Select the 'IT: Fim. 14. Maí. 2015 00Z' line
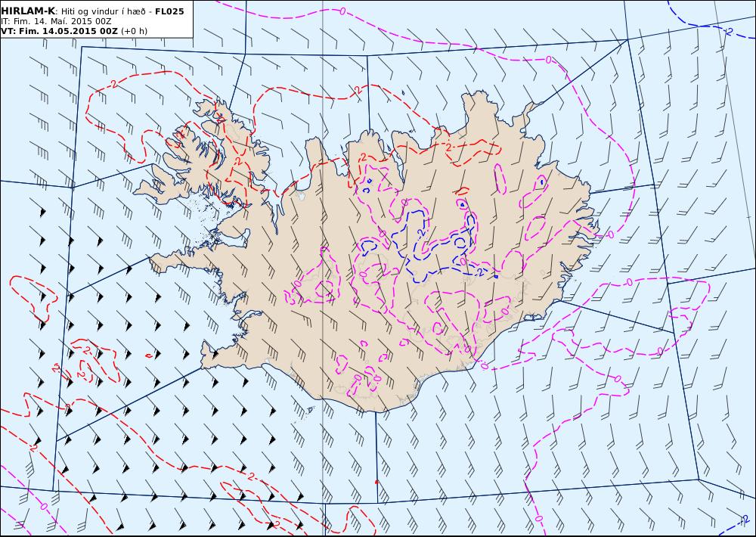The height and width of the screenshot is (537, 756). (56, 21)
